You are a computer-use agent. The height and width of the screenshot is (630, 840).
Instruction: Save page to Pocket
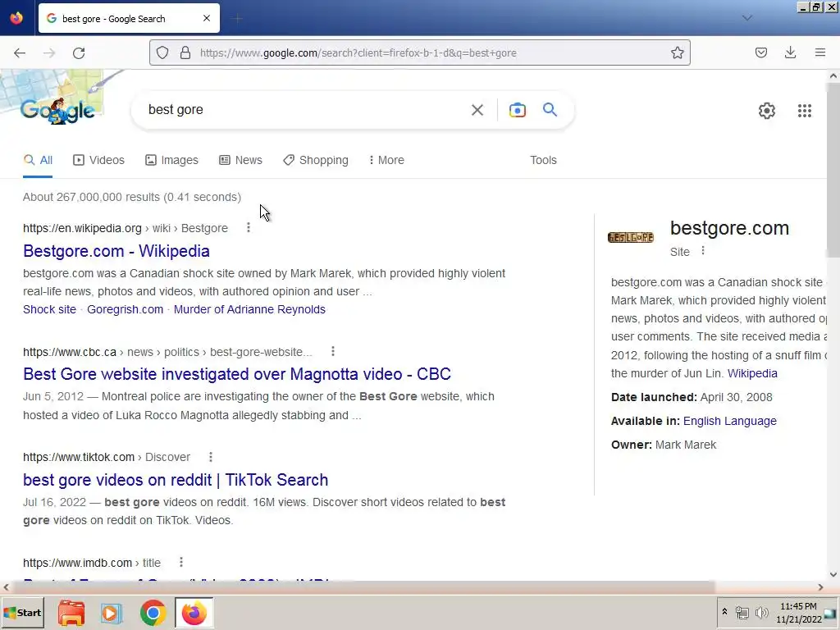click(x=761, y=52)
